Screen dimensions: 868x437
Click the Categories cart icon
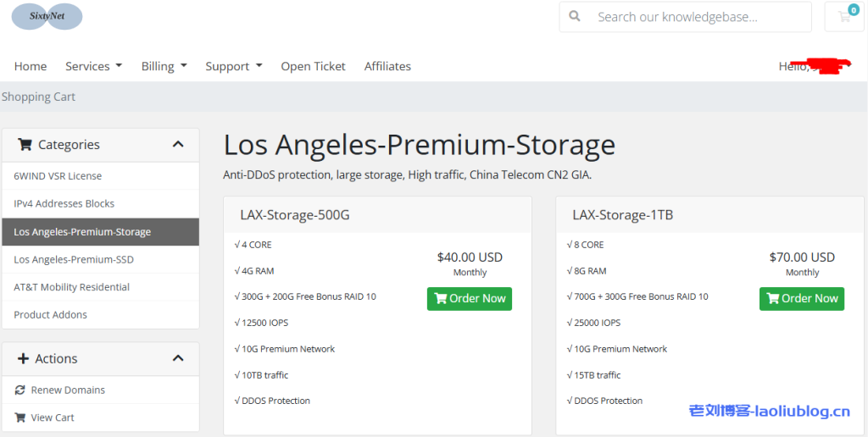pyautogui.click(x=25, y=145)
